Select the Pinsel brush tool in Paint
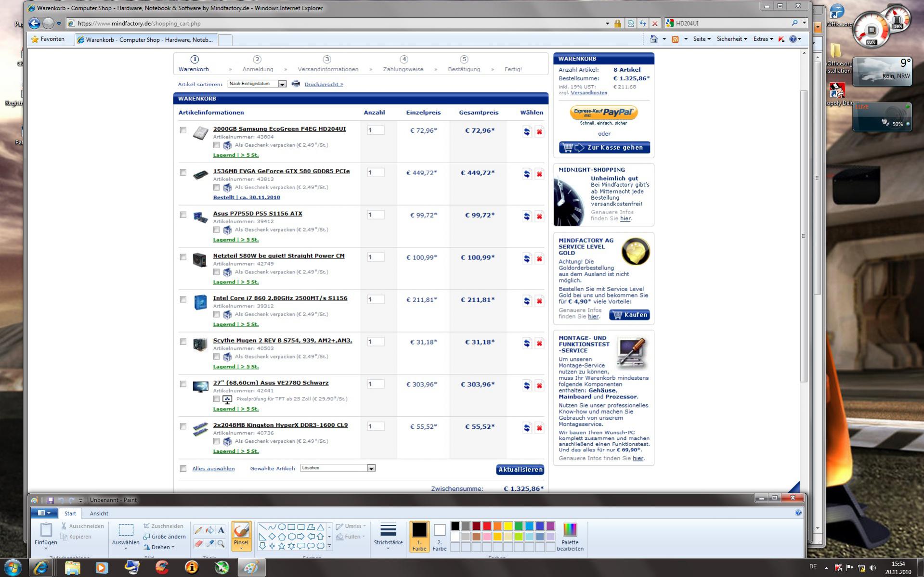 click(x=241, y=535)
